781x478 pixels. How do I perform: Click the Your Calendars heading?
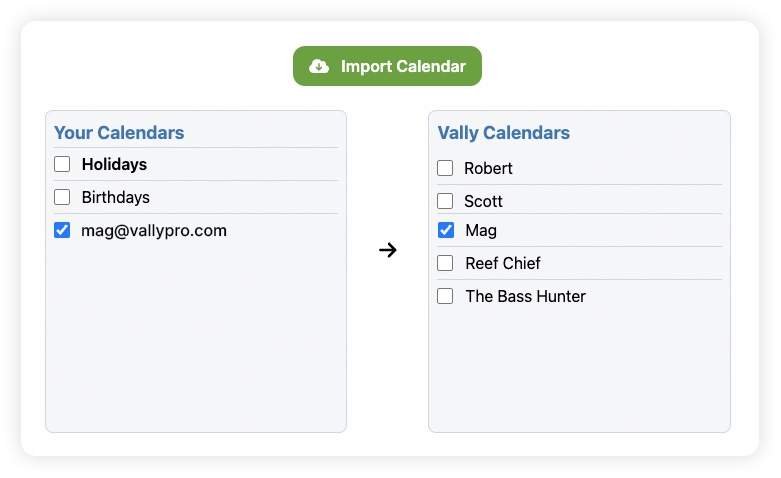click(x=119, y=133)
